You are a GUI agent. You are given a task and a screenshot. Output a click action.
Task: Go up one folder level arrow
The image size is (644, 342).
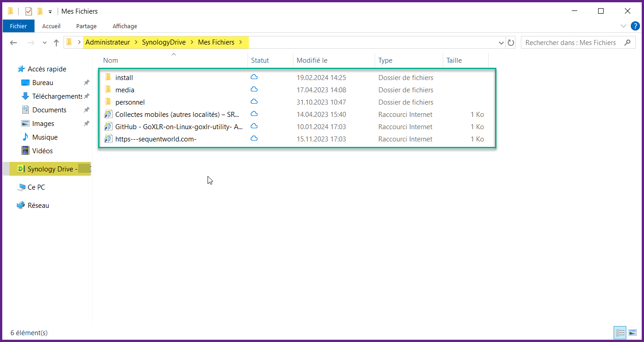click(56, 43)
